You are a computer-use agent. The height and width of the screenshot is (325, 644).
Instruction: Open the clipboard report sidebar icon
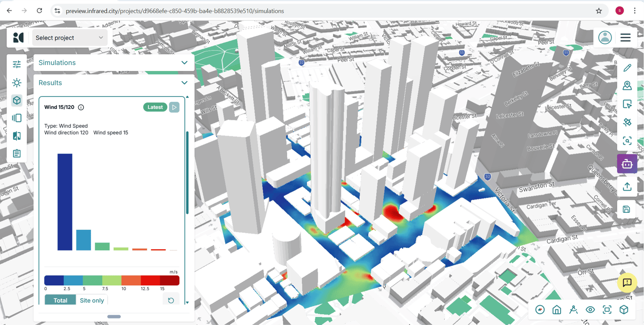tap(17, 154)
